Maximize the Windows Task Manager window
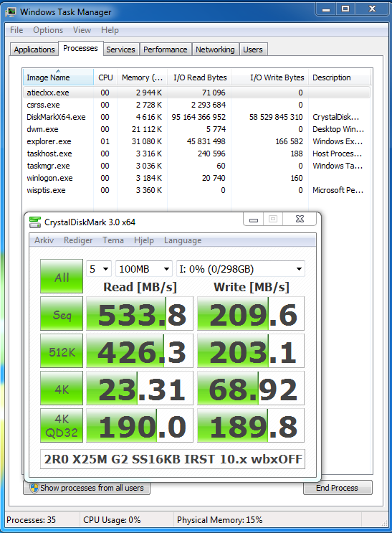 click(x=345, y=9)
